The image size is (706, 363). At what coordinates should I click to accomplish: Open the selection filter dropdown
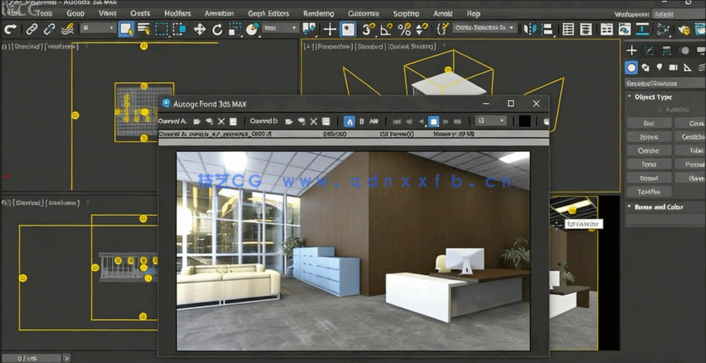98,28
